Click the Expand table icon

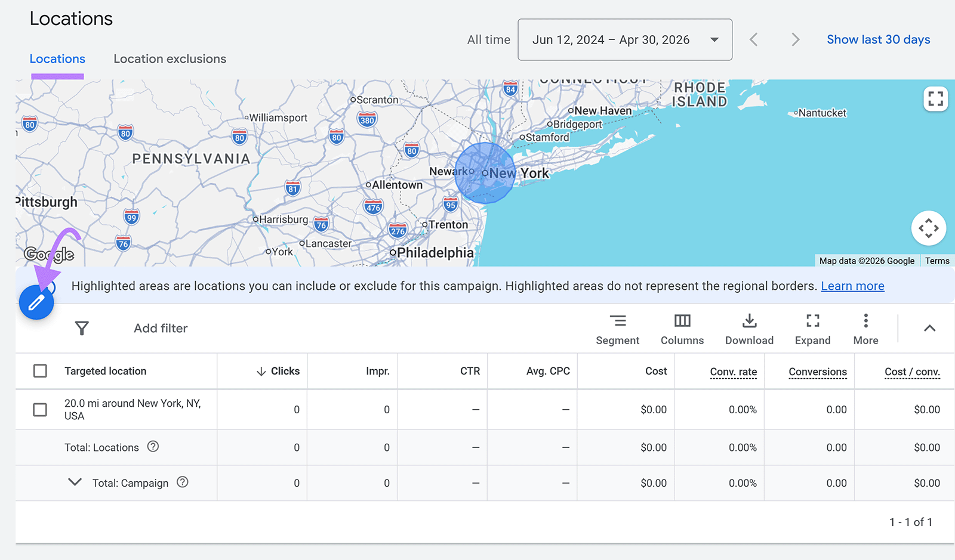812,330
